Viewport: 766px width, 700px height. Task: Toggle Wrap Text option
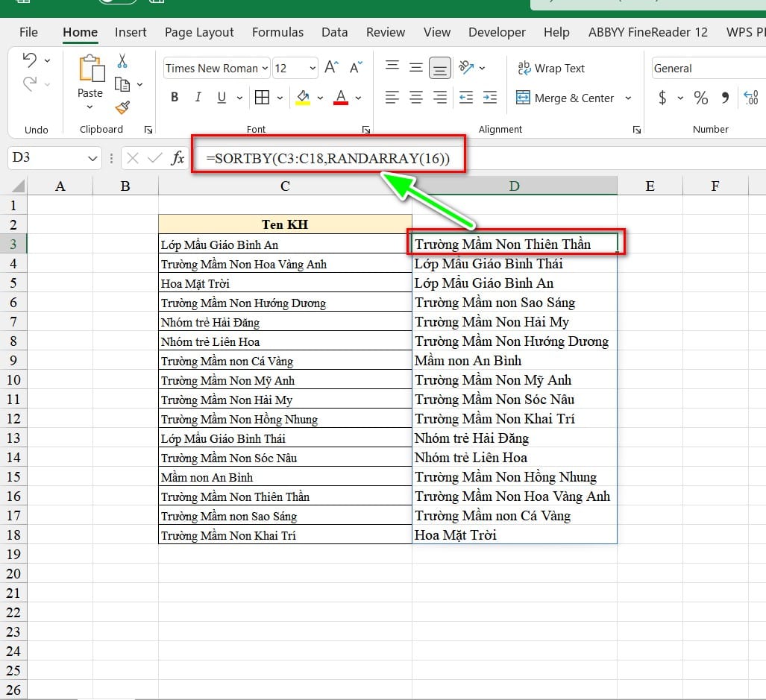click(551, 68)
